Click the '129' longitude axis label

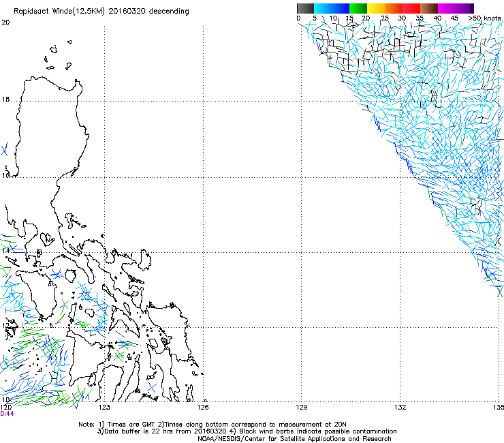coord(301,408)
